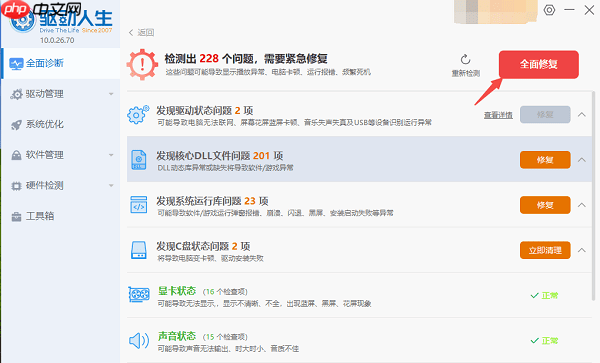This screenshot has height=363, width=600.
Task: Collapse the C drive status row
Action: point(582,250)
